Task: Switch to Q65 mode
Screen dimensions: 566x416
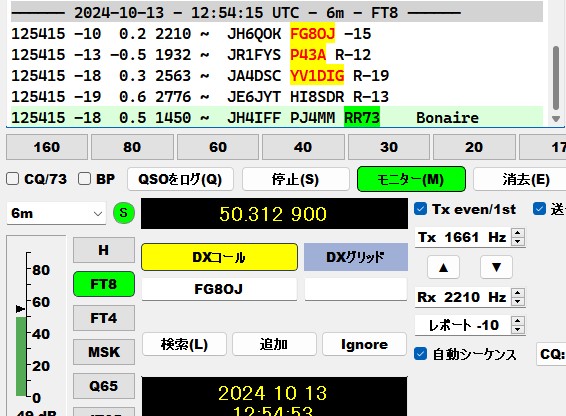Action: click(x=104, y=386)
